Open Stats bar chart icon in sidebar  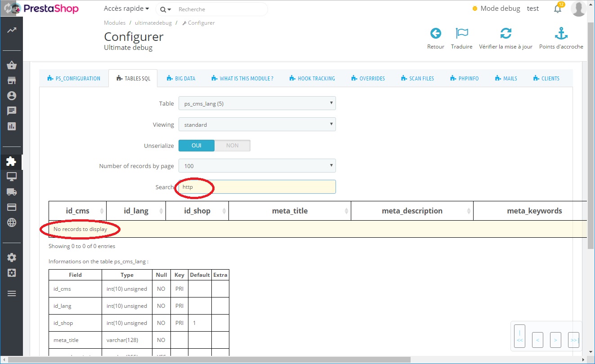tap(12, 126)
